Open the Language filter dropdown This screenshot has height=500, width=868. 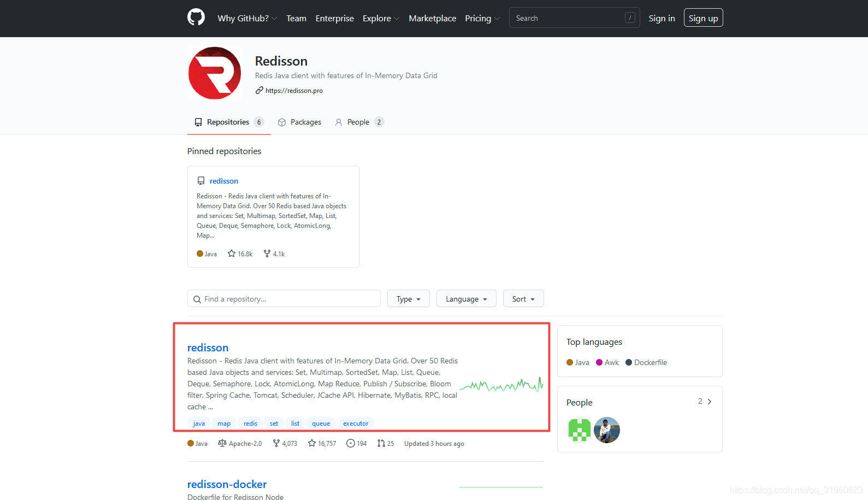click(467, 299)
